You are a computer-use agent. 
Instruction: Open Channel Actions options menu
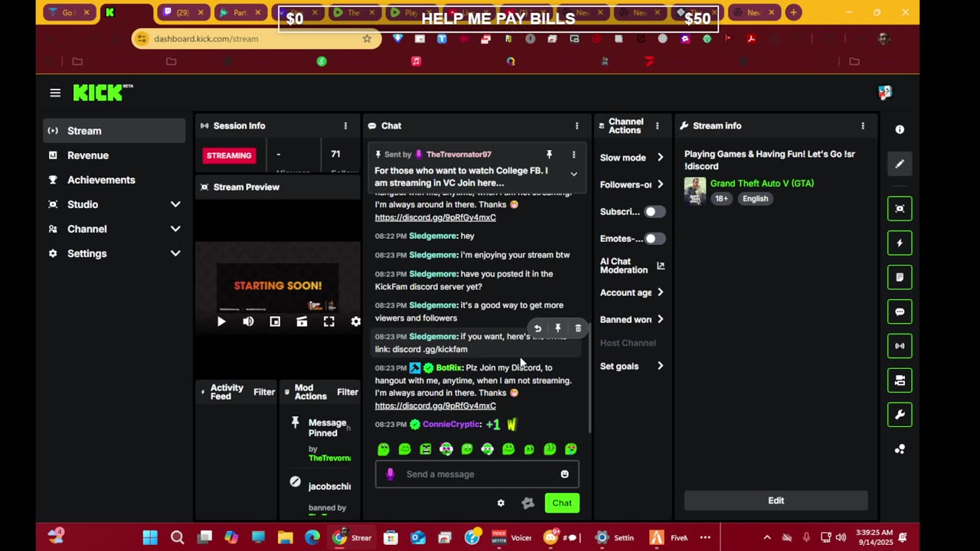tap(656, 126)
